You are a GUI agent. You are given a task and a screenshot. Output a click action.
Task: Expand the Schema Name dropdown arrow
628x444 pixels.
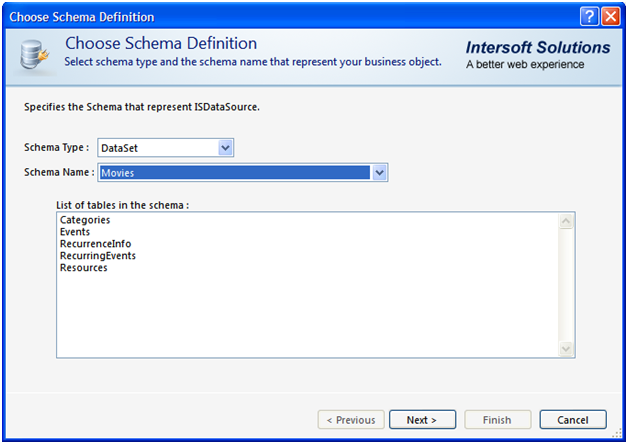pos(379,173)
